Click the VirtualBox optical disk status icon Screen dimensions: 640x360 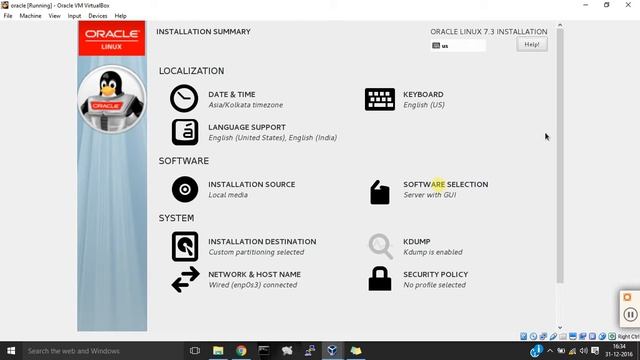pos(533,336)
